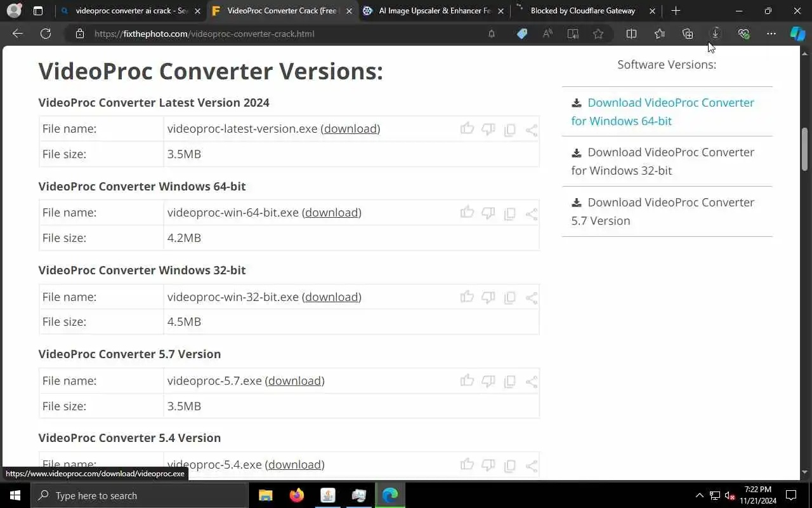Click the Windows taskbar search box

[140, 495]
